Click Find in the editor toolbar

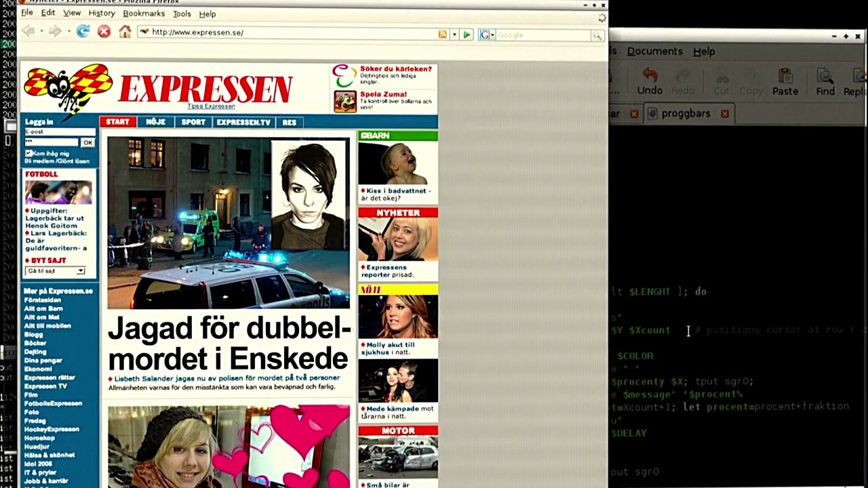(x=825, y=82)
